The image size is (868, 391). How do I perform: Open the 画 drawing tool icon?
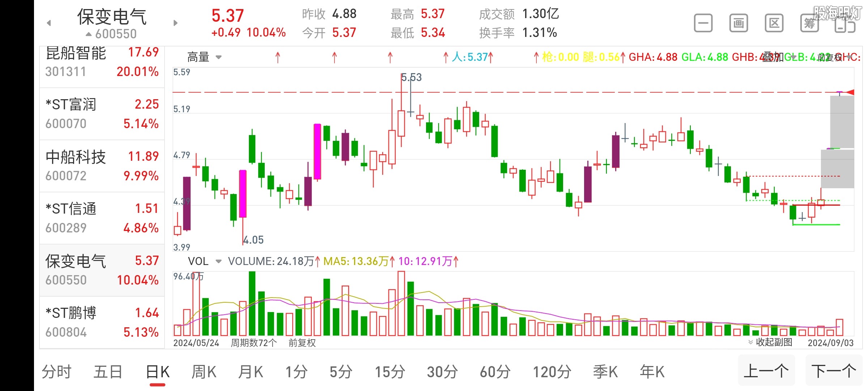[x=739, y=24]
